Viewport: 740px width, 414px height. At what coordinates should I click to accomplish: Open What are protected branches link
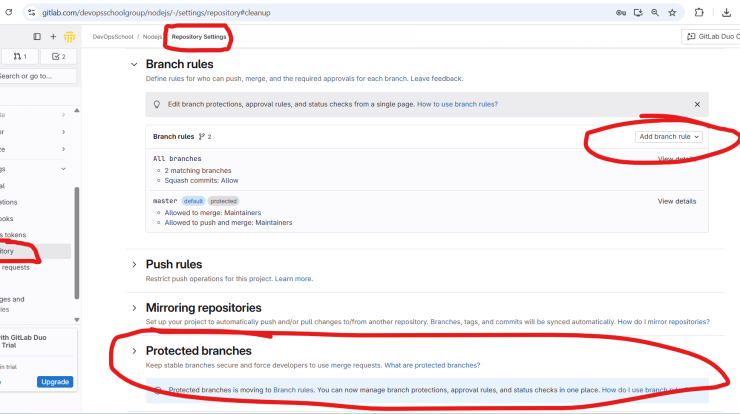pos(432,365)
